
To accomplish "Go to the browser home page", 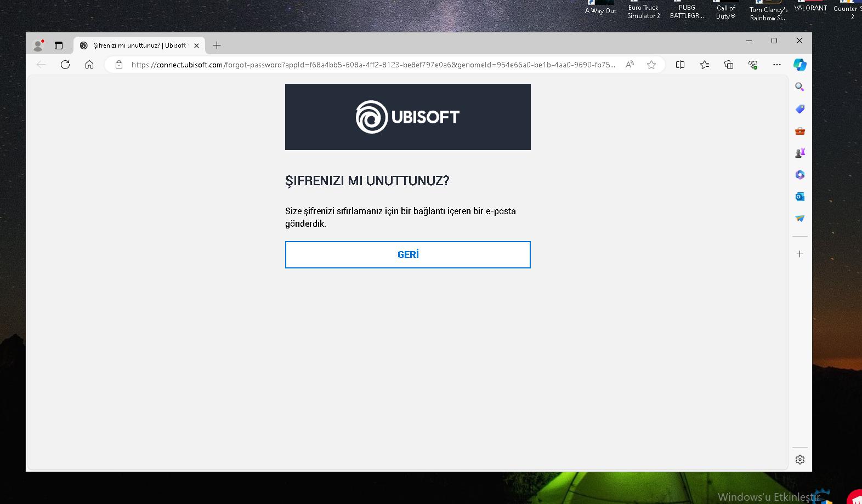I will point(89,65).
